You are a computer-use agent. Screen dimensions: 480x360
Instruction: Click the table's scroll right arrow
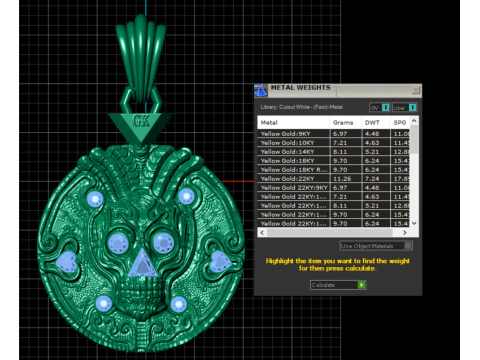(405, 232)
